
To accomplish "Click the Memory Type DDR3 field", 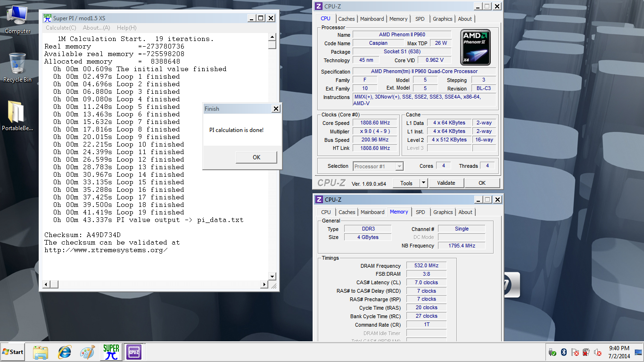I will point(368,229).
